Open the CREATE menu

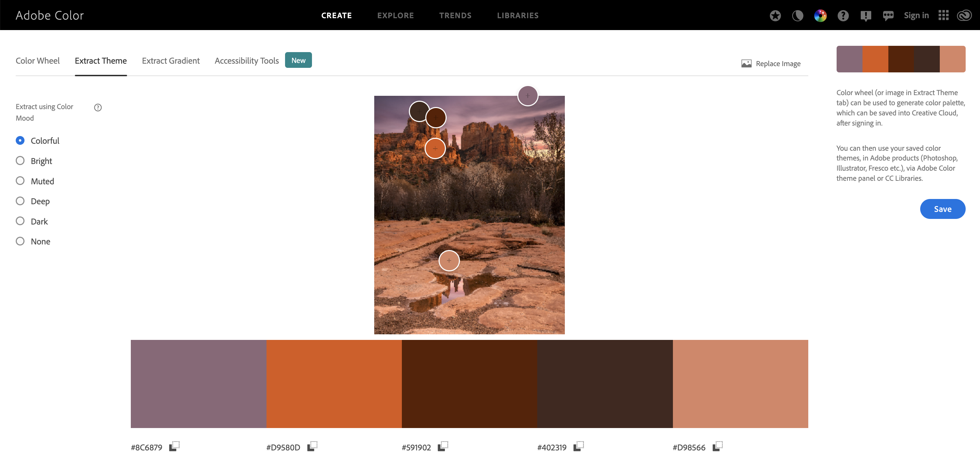tap(336, 16)
